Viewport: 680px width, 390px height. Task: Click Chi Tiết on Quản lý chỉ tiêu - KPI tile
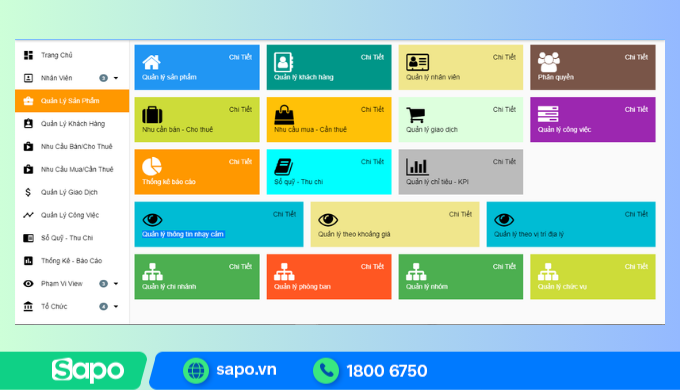504,162
